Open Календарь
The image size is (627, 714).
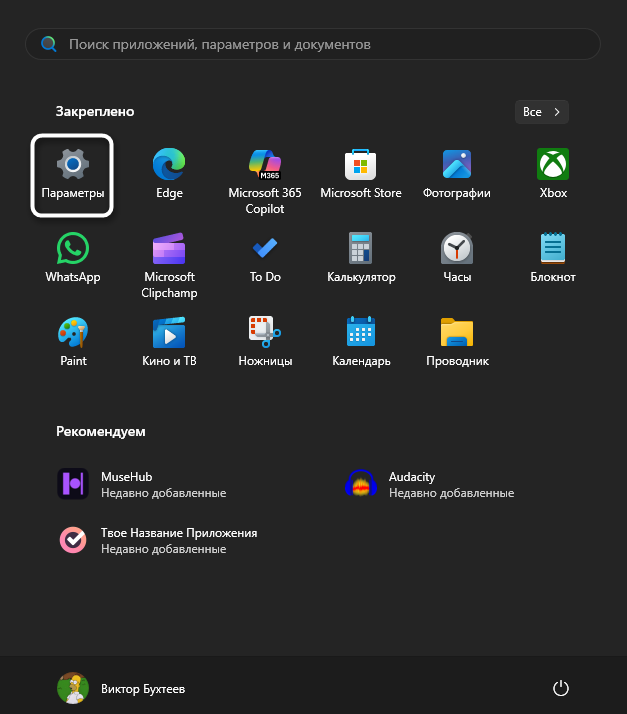tap(361, 343)
